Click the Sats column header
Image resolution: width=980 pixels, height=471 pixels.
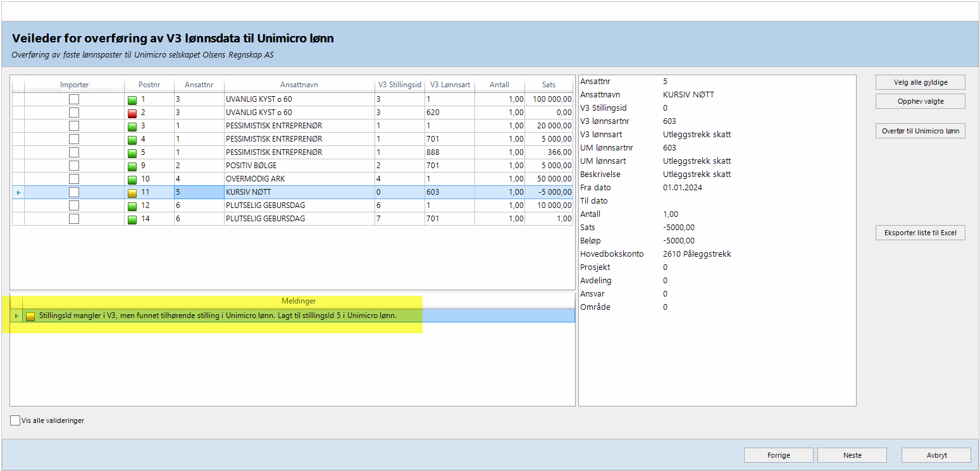click(549, 85)
